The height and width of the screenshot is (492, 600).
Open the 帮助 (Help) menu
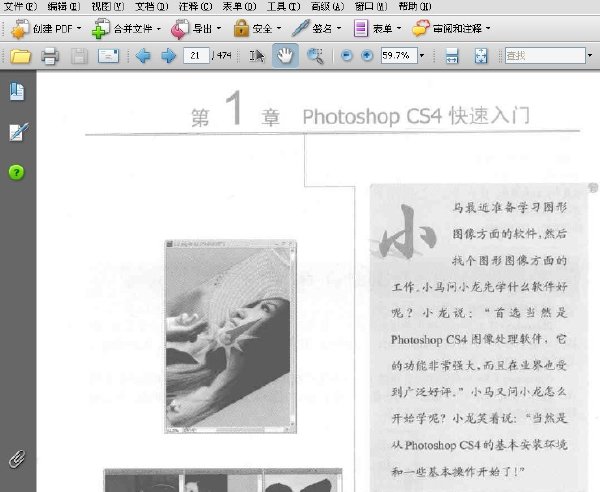click(415, 6)
